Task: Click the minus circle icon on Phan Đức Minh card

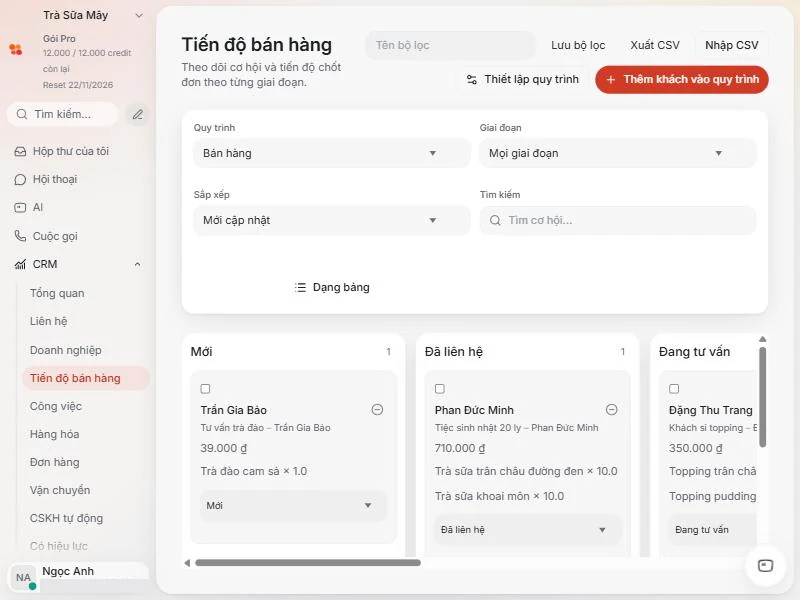Action: [611, 410]
